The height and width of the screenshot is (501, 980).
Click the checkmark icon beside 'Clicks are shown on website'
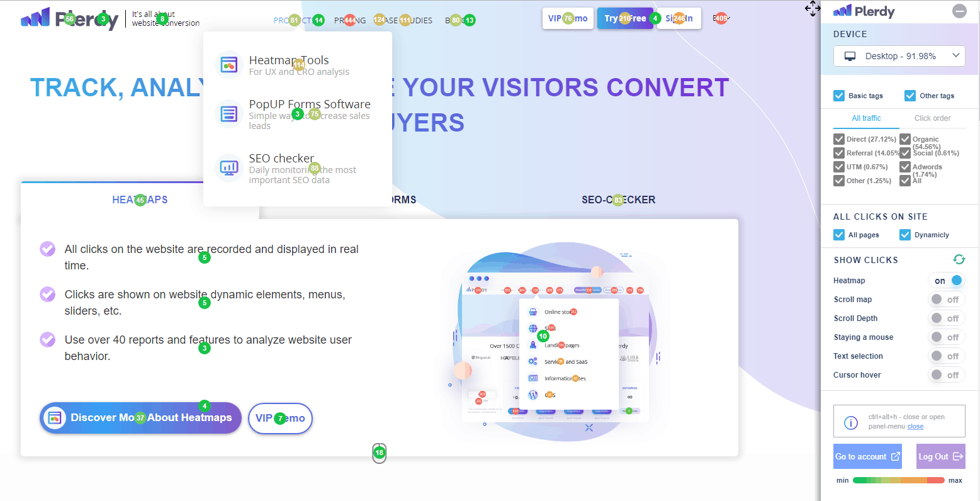(48, 294)
